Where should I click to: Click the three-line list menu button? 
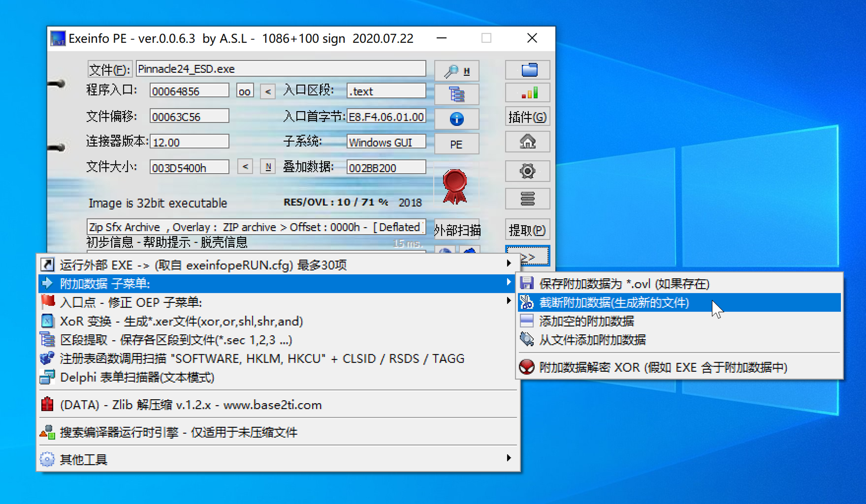(527, 199)
